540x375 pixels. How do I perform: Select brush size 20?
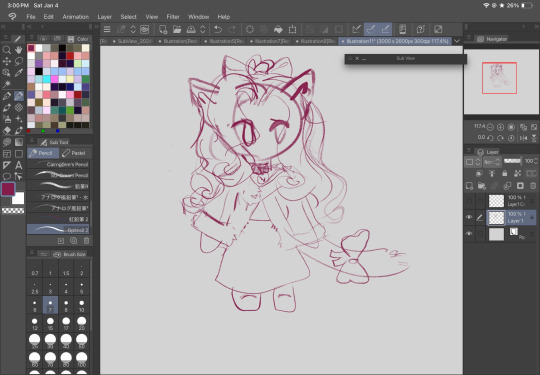pos(82,323)
